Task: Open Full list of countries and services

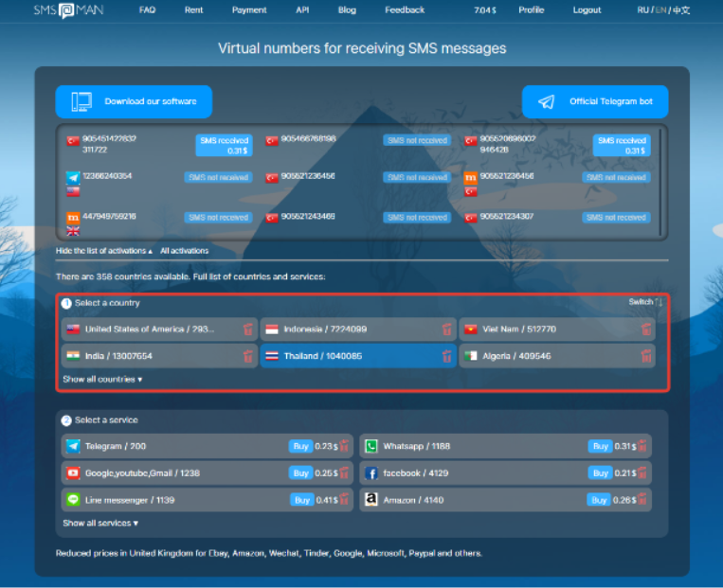Action: [259, 276]
